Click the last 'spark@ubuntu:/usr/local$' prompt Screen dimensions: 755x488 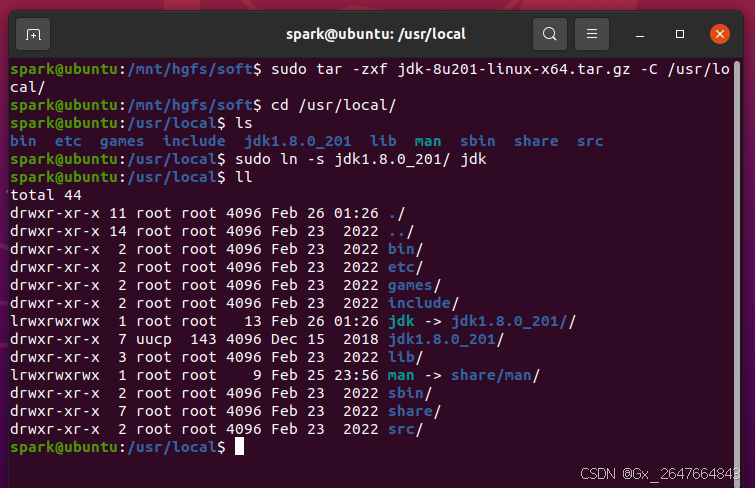[x=117, y=447]
